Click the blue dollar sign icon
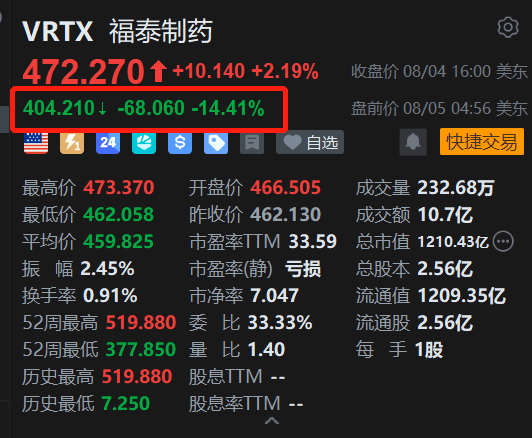The width and height of the screenshot is (532, 438). click(x=180, y=142)
